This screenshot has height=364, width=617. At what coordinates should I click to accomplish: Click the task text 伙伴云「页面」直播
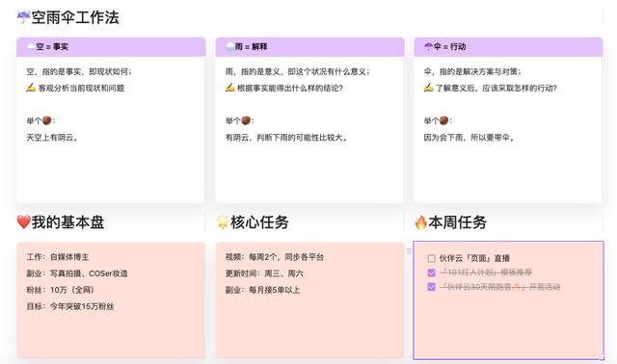click(474, 258)
